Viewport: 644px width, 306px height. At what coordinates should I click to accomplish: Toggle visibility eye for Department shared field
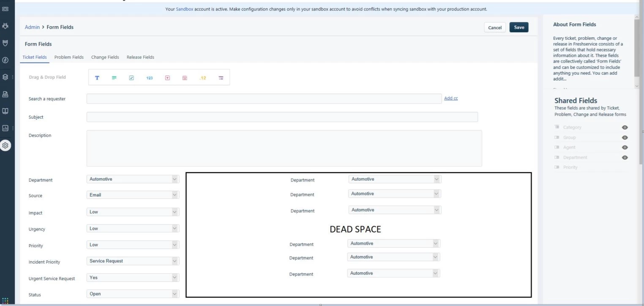coord(625,157)
